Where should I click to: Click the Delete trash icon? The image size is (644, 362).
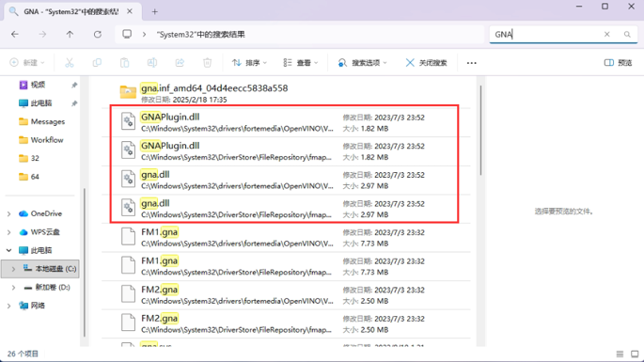(x=208, y=63)
